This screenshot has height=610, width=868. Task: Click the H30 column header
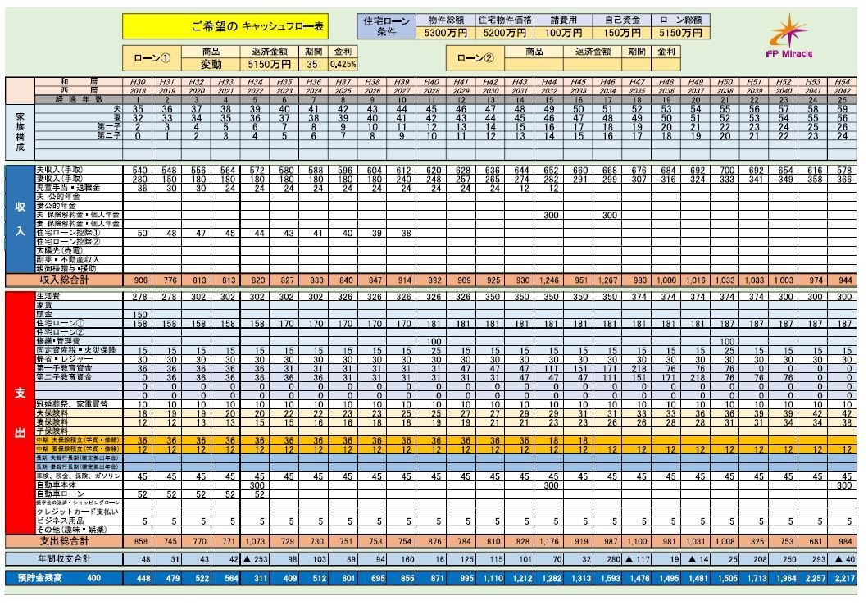138,82
